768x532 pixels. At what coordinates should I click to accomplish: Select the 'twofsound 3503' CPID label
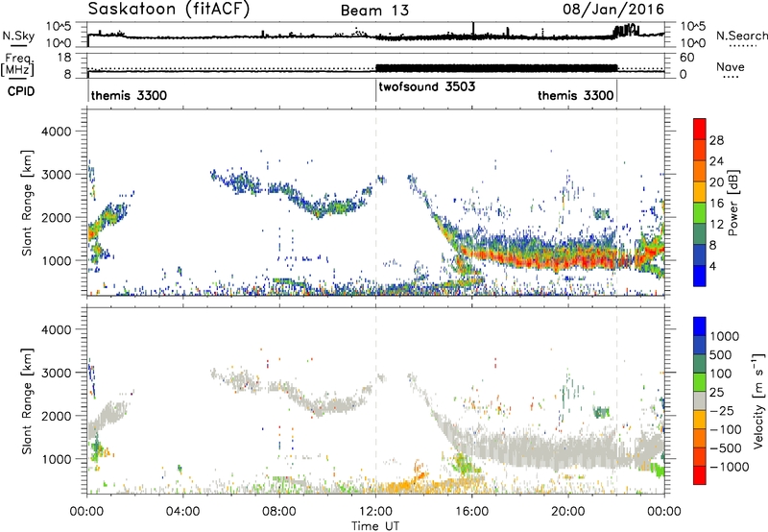(x=426, y=86)
